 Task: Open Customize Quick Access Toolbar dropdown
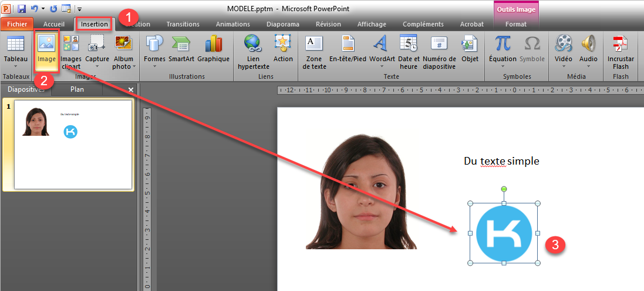[x=79, y=9]
